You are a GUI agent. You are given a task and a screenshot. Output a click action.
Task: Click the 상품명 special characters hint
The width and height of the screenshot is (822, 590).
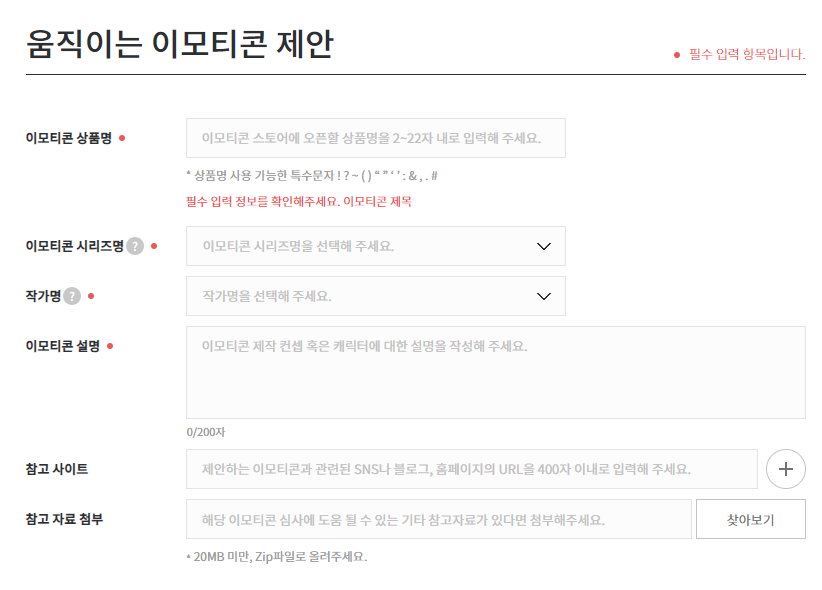click(312, 176)
